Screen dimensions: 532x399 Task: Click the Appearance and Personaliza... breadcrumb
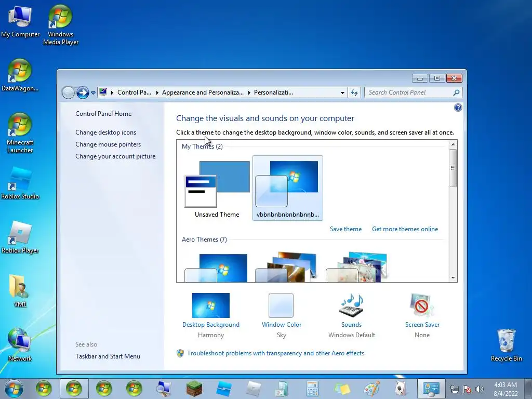click(203, 92)
